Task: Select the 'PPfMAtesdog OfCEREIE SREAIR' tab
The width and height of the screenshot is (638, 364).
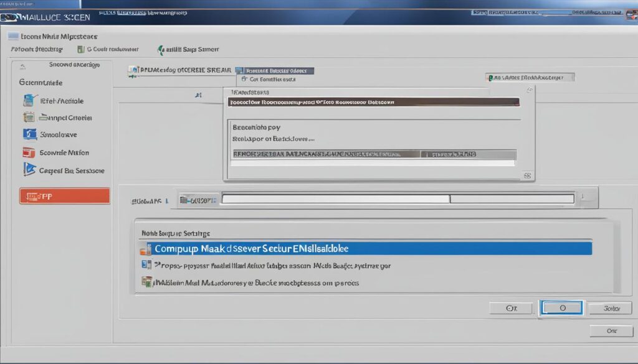Action: (186, 70)
